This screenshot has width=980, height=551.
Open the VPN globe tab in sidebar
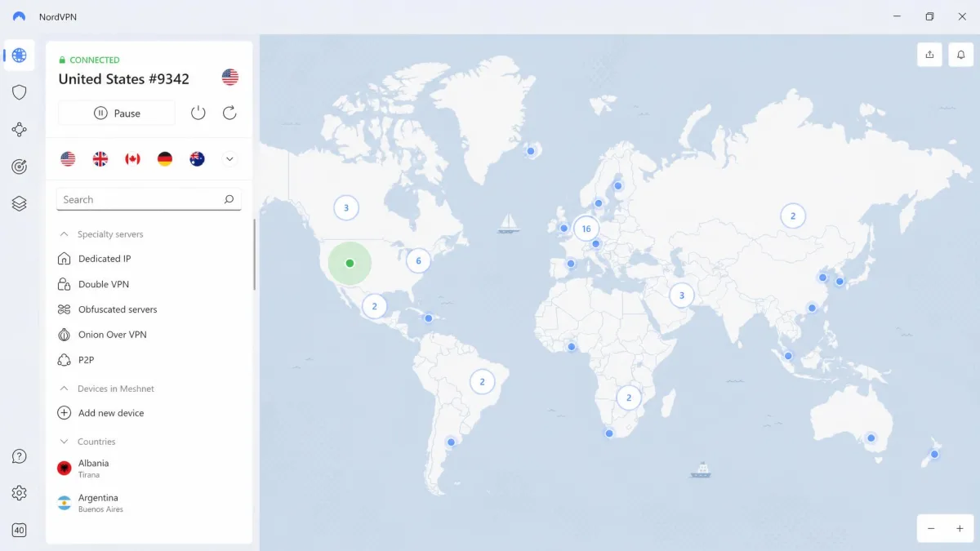coord(20,56)
